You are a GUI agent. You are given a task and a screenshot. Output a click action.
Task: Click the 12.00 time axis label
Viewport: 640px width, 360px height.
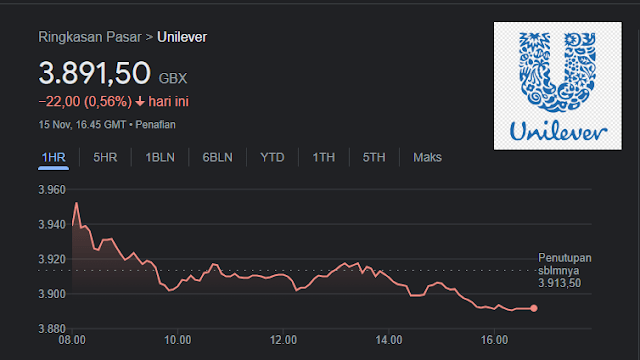click(283, 340)
